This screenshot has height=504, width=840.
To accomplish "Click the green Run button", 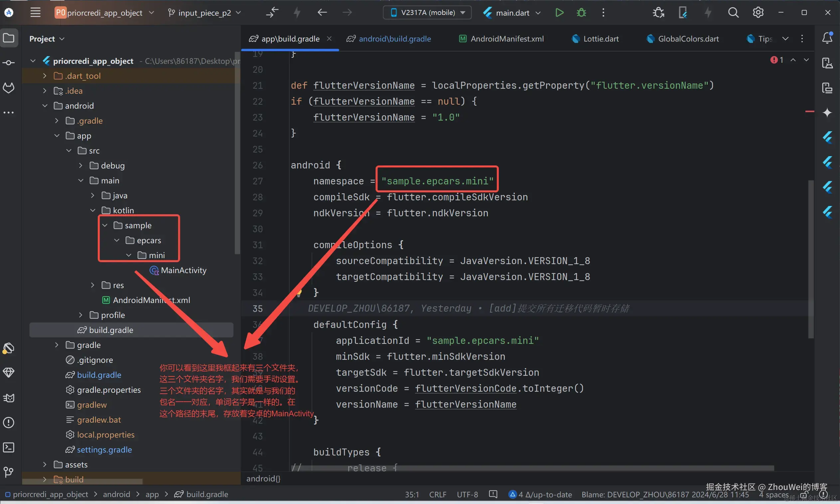I will point(559,13).
